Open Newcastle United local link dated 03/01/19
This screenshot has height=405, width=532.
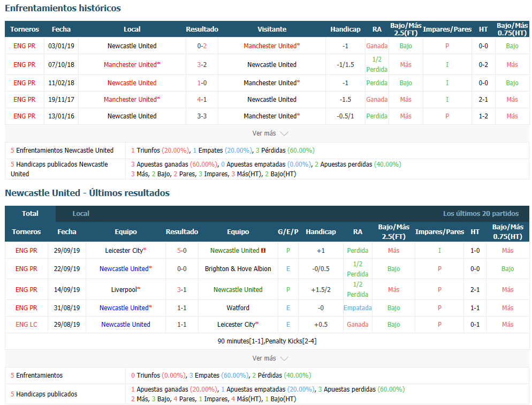132,46
